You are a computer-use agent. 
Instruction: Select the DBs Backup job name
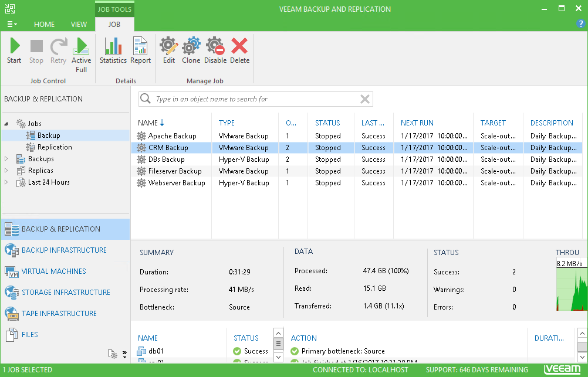(167, 159)
